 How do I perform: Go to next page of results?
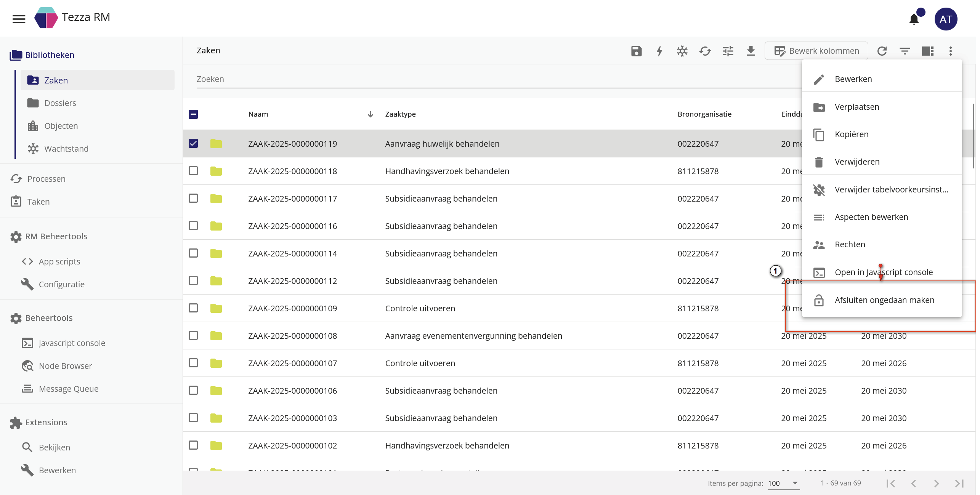click(x=937, y=483)
